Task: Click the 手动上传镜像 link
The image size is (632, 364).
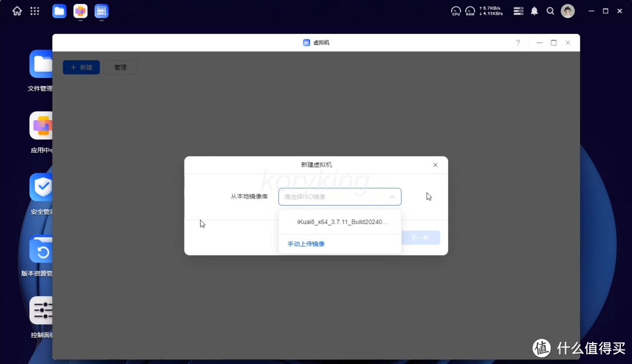Action: point(304,243)
